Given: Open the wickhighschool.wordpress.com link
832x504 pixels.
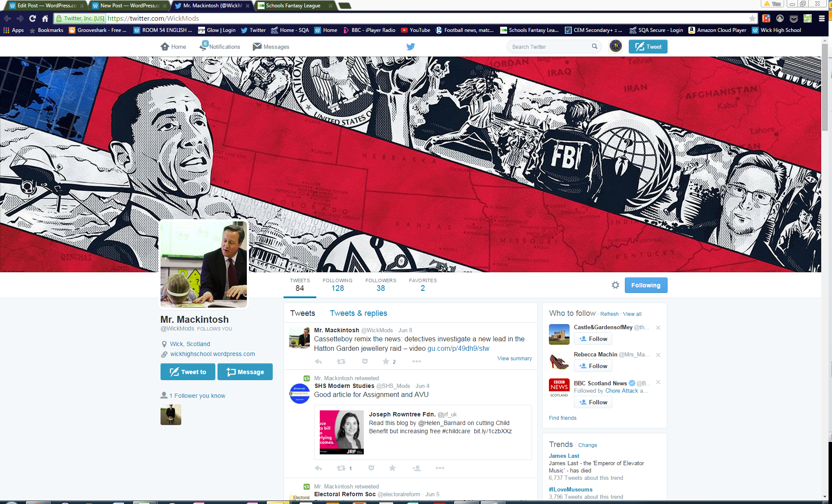Looking at the screenshot, I should (212, 354).
